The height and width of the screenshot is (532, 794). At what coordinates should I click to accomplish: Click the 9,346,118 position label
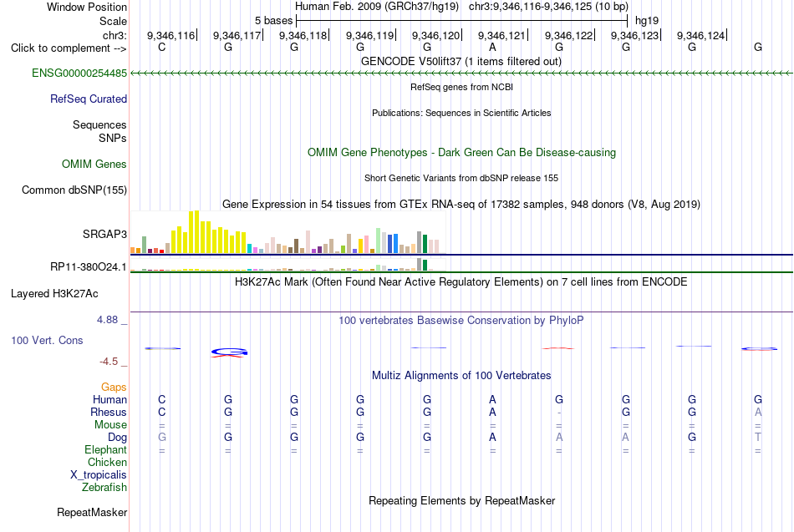pyautogui.click(x=303, y=35)
